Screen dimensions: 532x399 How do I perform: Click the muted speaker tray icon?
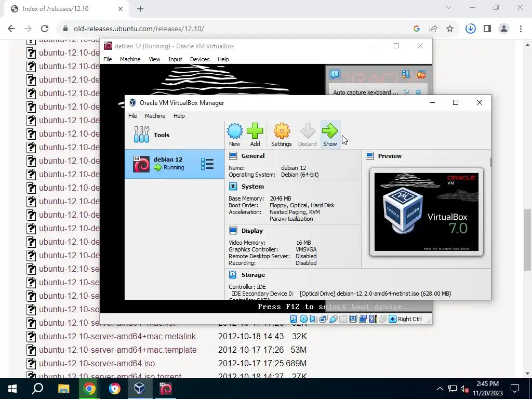[464, 389]
